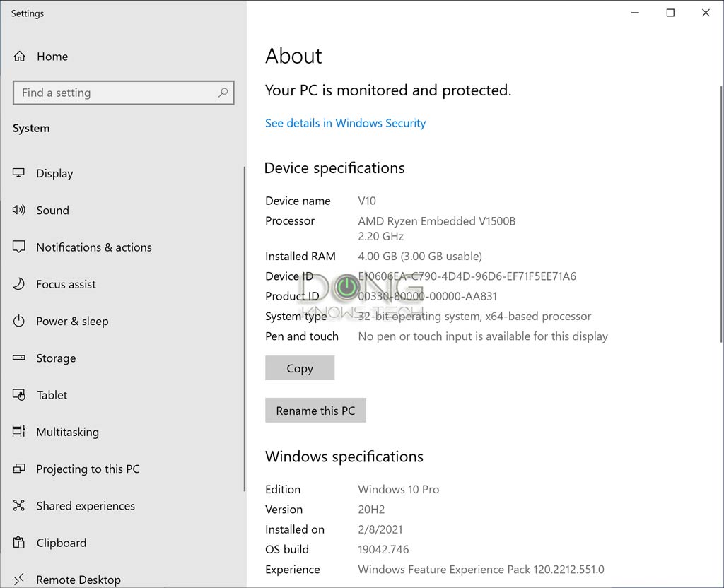Click the Installed RAM label
Image resolution: width=724 pixels, height=588 pixels.
click(300, 256)
